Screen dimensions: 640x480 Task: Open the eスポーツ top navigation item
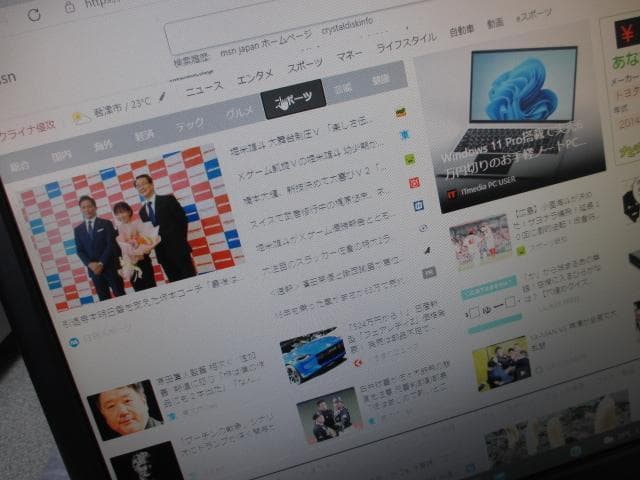click(x=533, y=15)
